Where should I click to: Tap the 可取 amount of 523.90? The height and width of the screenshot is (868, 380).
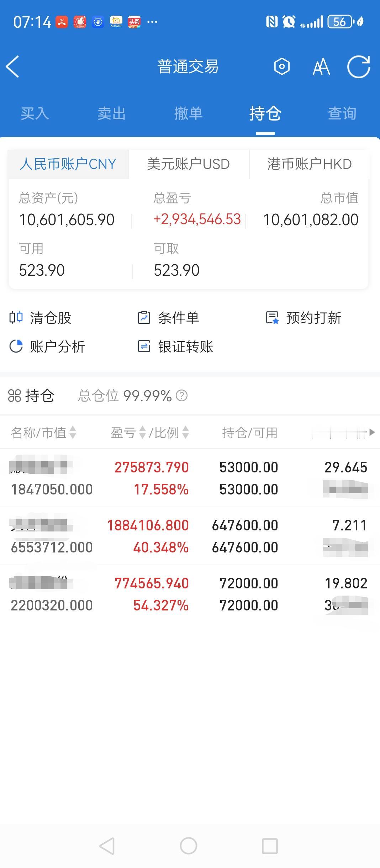176,270
